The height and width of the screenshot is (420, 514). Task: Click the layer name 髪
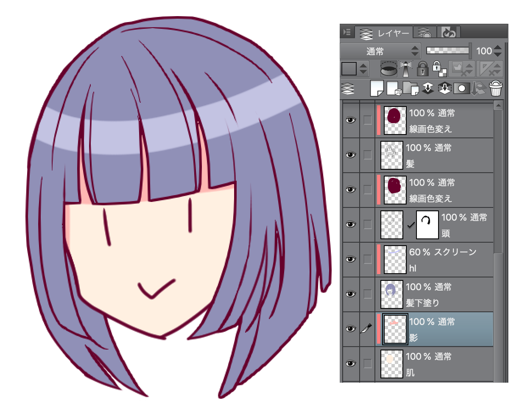(x=410, y=164)
